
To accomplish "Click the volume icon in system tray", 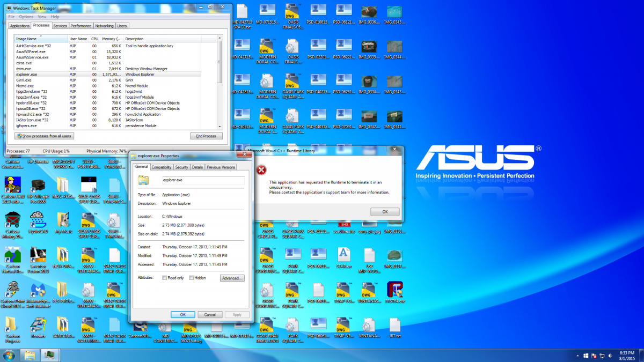I will coord(609,355).
